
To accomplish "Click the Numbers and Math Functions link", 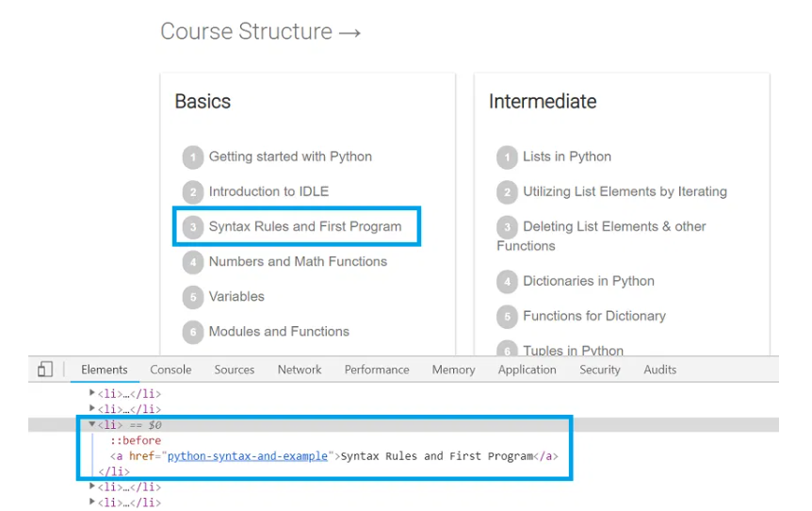I will click(298, 261).
